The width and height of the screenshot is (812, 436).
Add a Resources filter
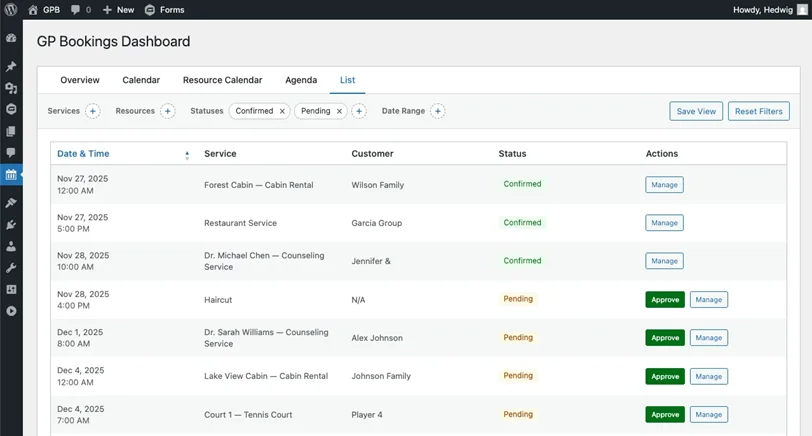[167, 111]
